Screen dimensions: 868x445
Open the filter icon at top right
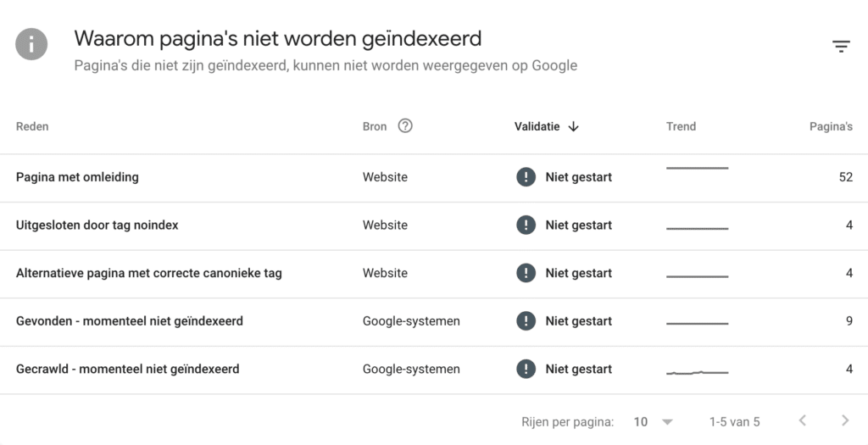[841, 47]
